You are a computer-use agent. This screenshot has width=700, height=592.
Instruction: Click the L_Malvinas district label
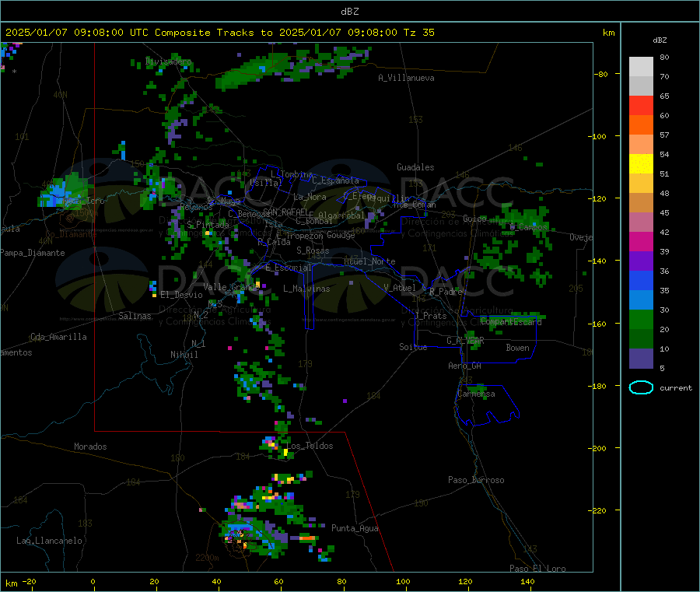pyautogui.click(x=306, y=289)
